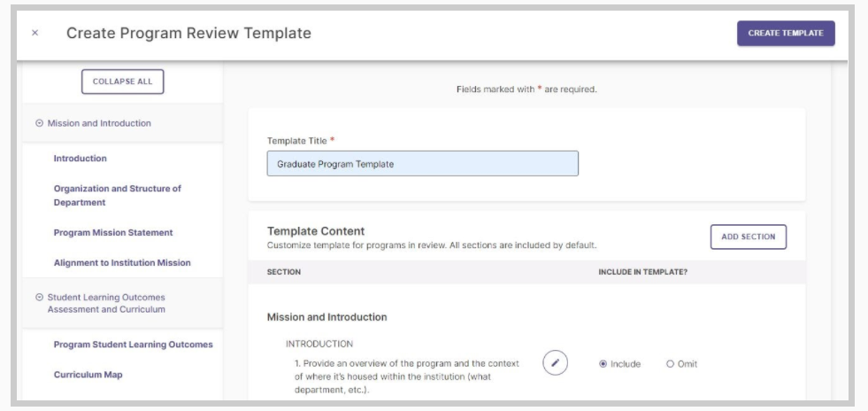The height and width of the screenshot is (411, 868).
Task: Open Alignment to Institution Mission item
Action: click(x=122, y=262)
